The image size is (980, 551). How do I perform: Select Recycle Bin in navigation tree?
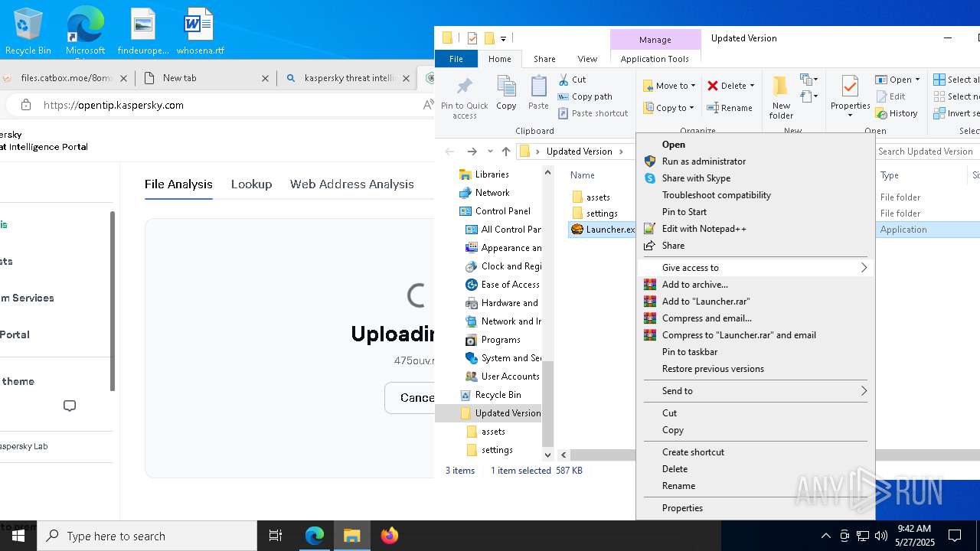pos(498,395)
